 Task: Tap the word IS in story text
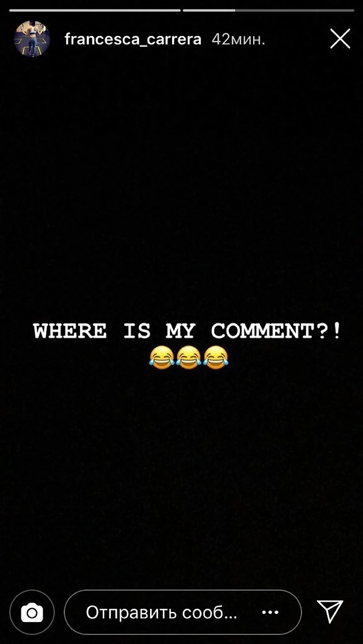[137, 331]
